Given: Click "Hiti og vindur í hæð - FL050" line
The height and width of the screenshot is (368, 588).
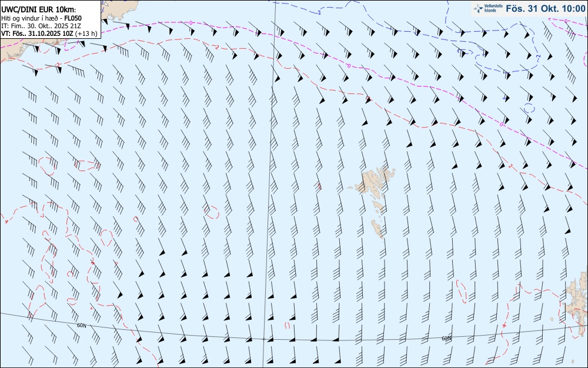Looking at the screenshot, I should (41, 18).
